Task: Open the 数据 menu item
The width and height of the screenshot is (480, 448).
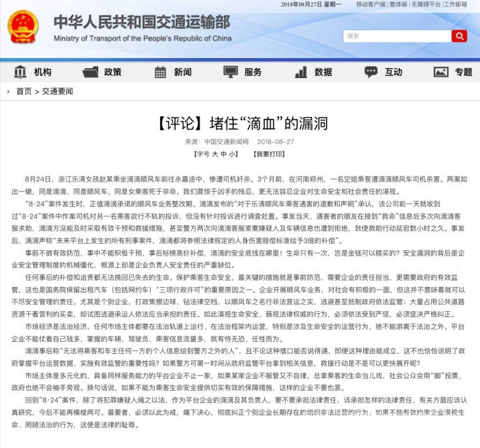Action: (x=323, y=72)
